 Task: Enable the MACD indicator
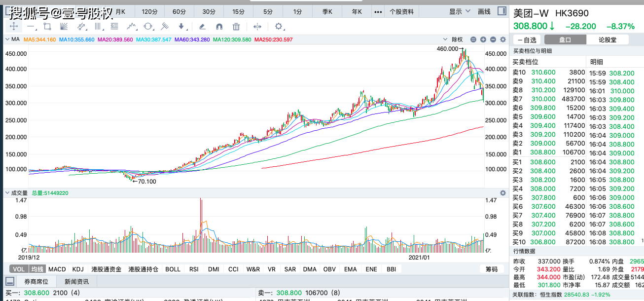coord(57,269)
